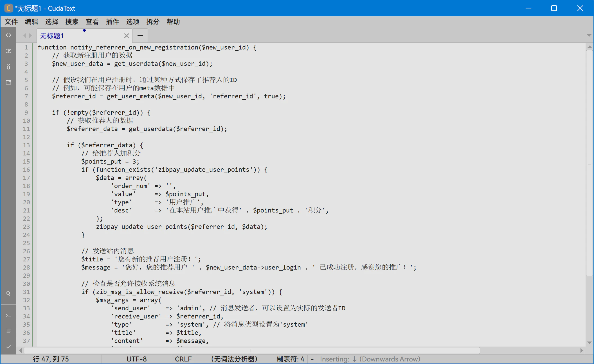The width and height of the screenshot is (594, 364).
Task: Select the 无标题1 tab label
Action: click(x=52, y=36)
